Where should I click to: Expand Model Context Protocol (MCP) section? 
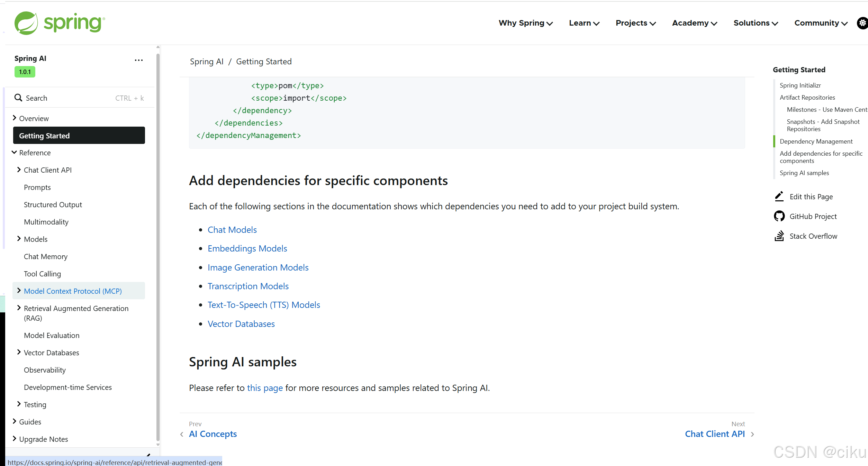[x=19, y=291]
